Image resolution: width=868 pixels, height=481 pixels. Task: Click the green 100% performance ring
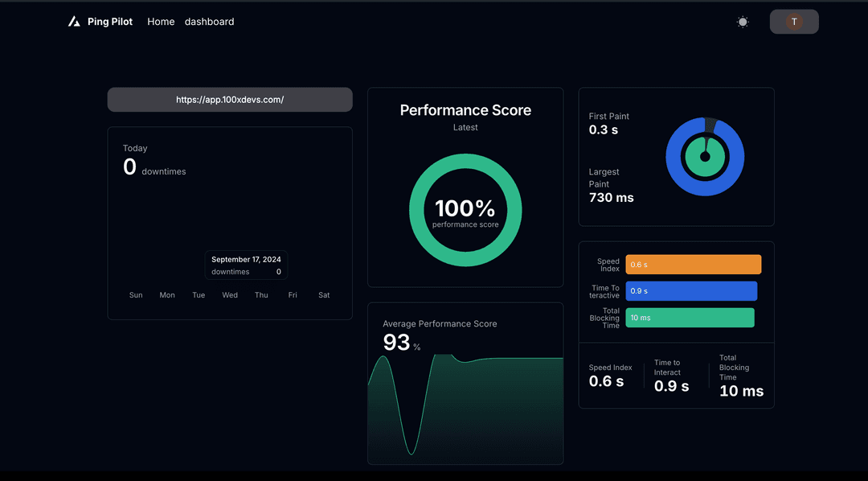[465, 162]
